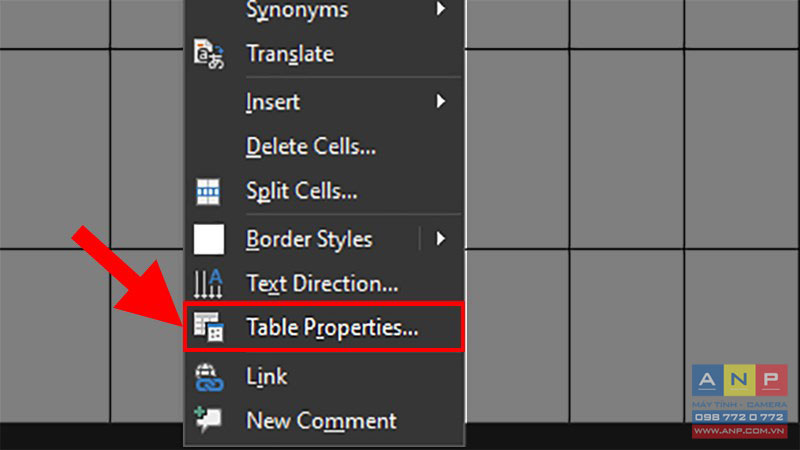
Task: Open Table Properties... menu entry
Action: click(324, 327)
